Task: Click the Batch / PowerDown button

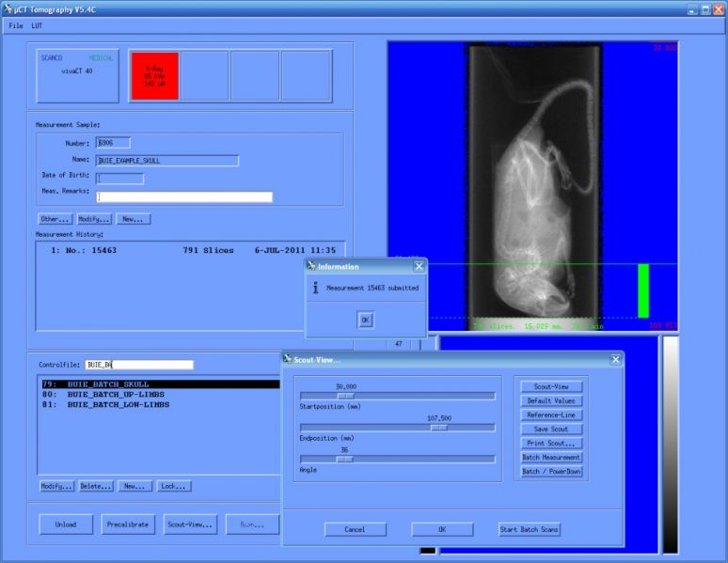Action: click(551, 472)
